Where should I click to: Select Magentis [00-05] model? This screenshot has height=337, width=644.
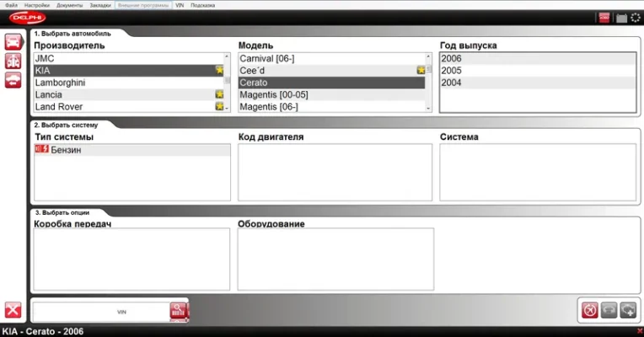331,94
